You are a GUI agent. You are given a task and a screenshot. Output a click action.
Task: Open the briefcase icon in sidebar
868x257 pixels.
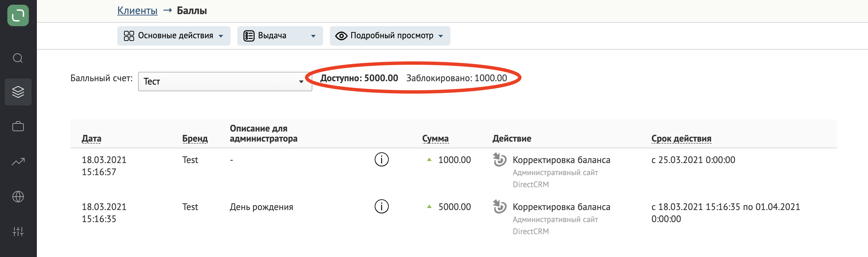[18, 126]
